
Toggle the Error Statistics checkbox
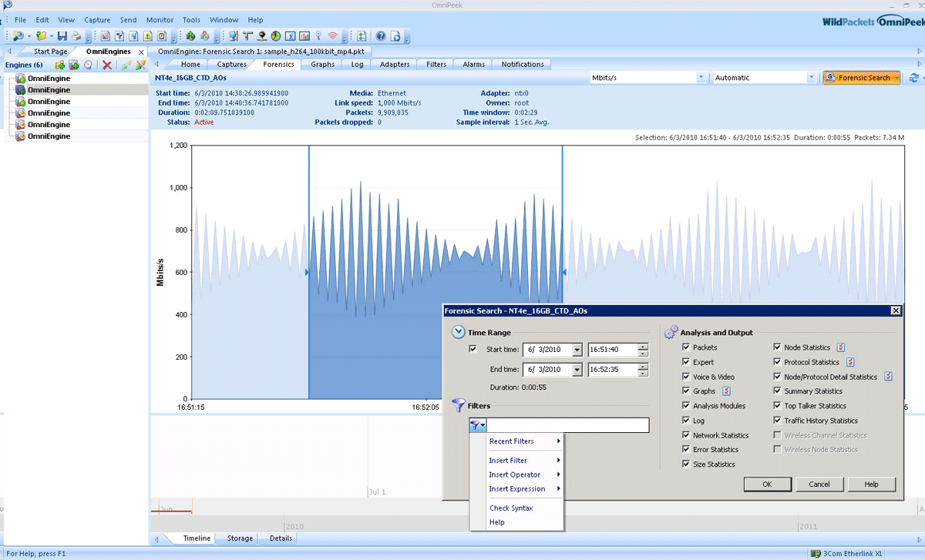coord(686,450)
